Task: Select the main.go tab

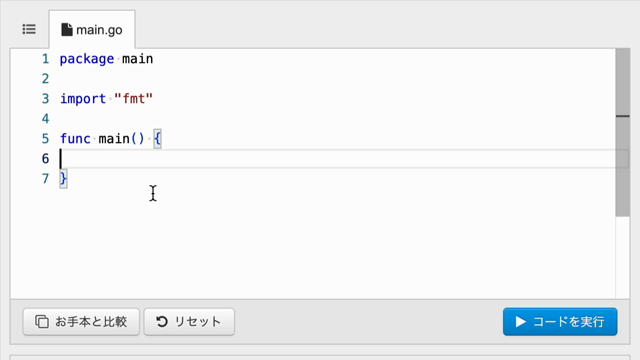Action: [x=92, y=29]
